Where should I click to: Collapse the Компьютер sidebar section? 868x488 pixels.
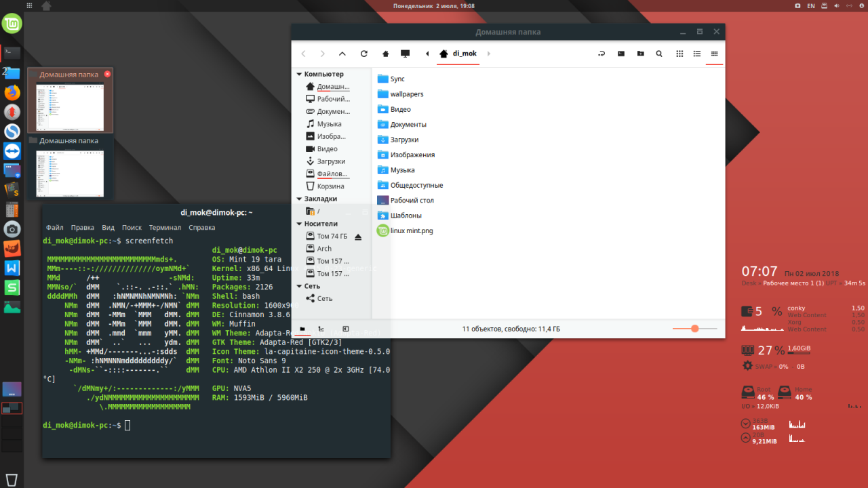click(298, 74)
